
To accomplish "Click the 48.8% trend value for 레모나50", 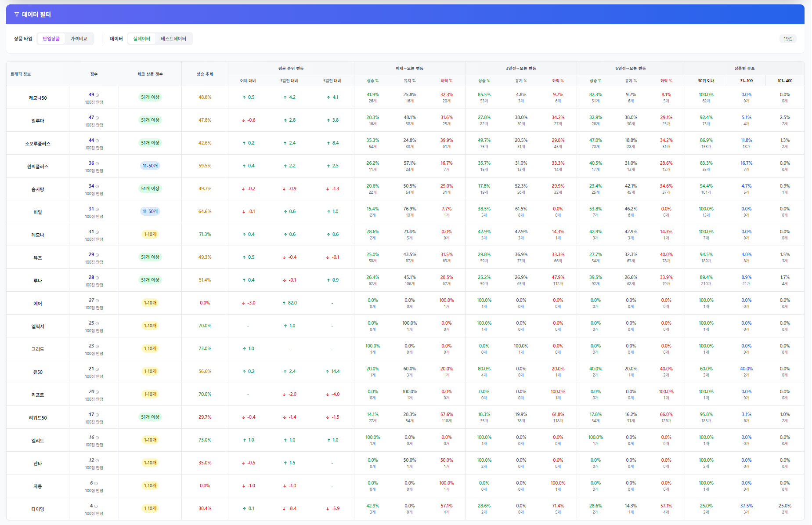I will click(205, 97).
